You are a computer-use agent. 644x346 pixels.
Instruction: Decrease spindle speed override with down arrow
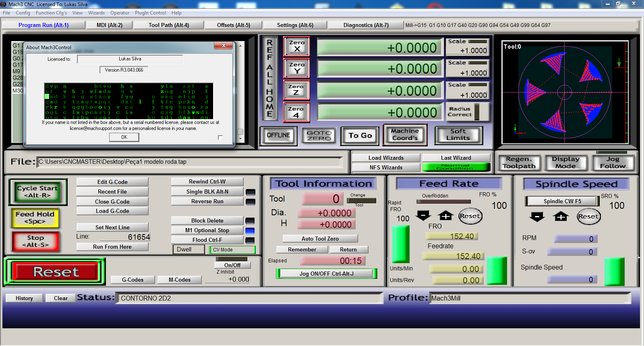coord(537,217)
